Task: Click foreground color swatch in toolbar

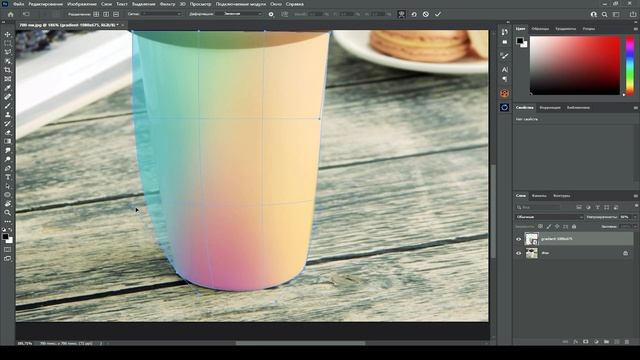Action: click(x=5, y=237)
